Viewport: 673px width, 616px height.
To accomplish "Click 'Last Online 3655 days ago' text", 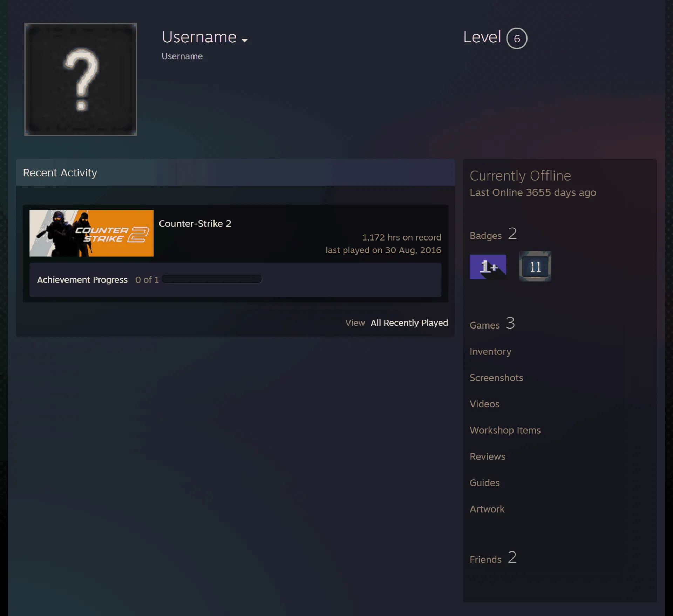I will coord(533,192).
